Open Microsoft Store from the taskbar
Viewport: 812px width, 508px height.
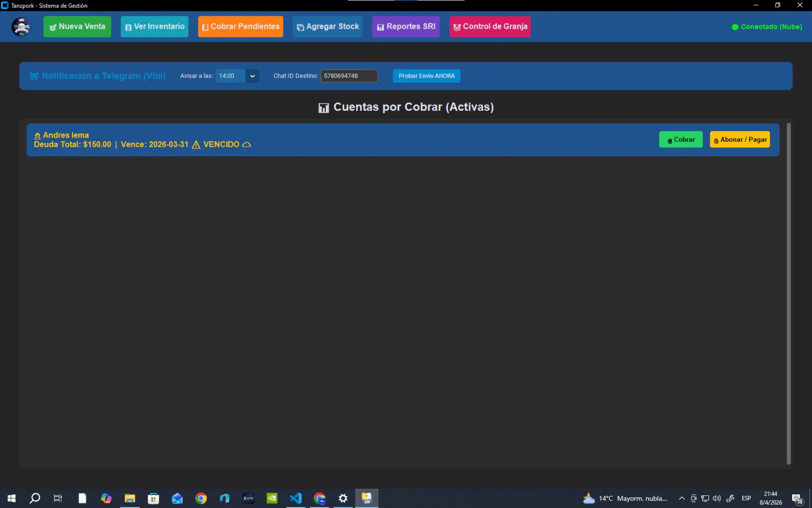pyautogui.click(x=153, y=498)
